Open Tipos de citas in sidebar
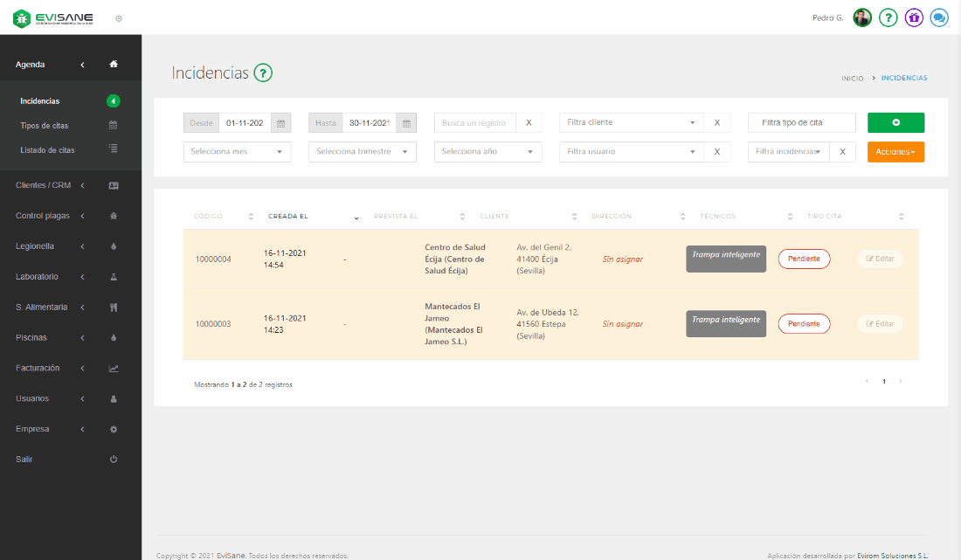Viewport: 961px width, 560px height. coord(45,126)
